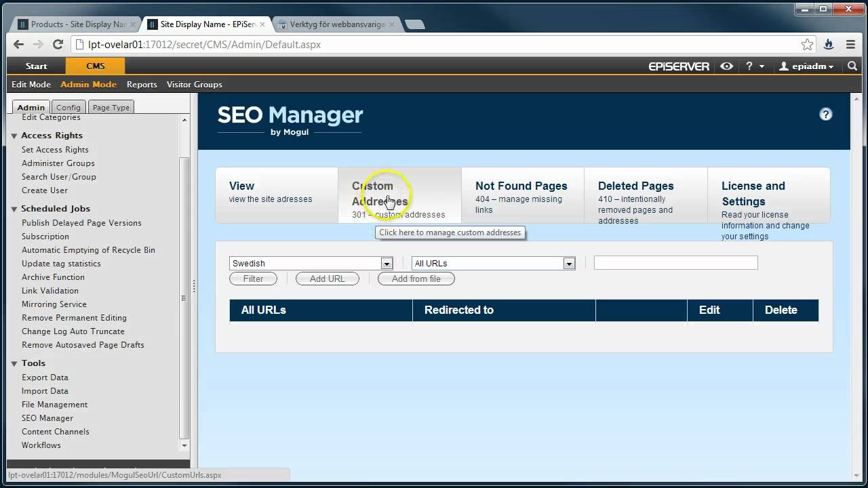Open a new browser tab
Viewport: 868px width, 488px height.
(414, 24)
